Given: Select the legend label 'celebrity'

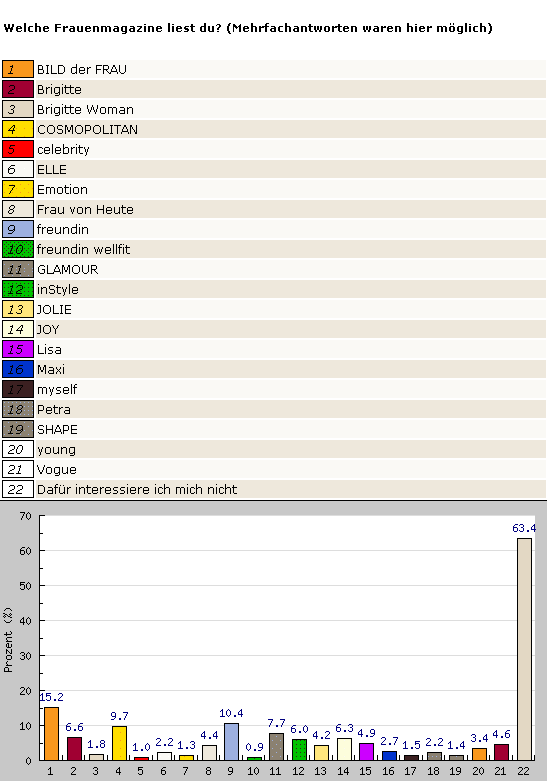Looking at the screenshot, I should tap(63, 149).
